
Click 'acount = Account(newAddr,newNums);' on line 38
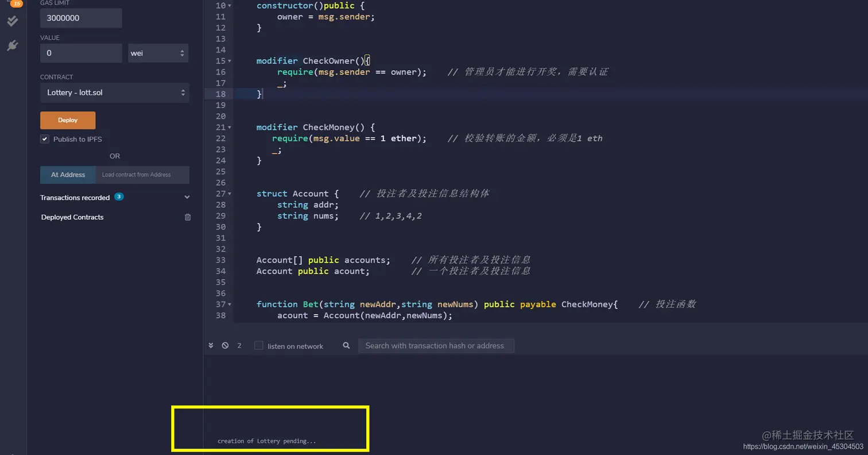coord(365,315)
